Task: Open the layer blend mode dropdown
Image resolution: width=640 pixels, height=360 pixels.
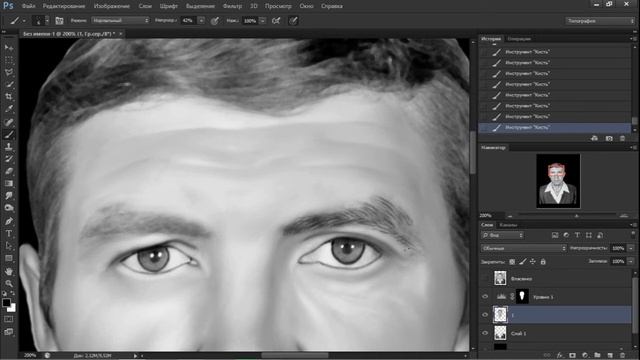Action: point(524,248)
